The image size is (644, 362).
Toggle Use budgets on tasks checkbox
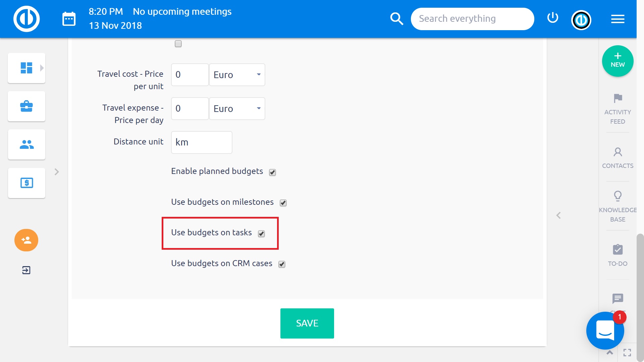261,234
